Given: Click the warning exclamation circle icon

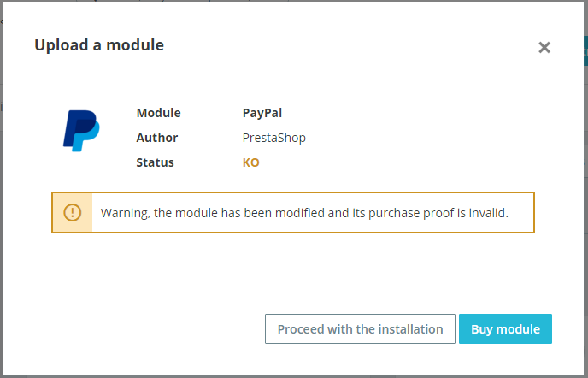Looking at the screenshot, I should pyautogui.click(x=73, y=212).
